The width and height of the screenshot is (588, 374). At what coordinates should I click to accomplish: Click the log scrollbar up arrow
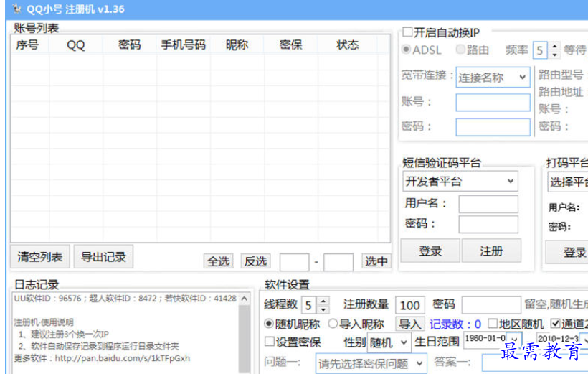click(x=244, y=299)
